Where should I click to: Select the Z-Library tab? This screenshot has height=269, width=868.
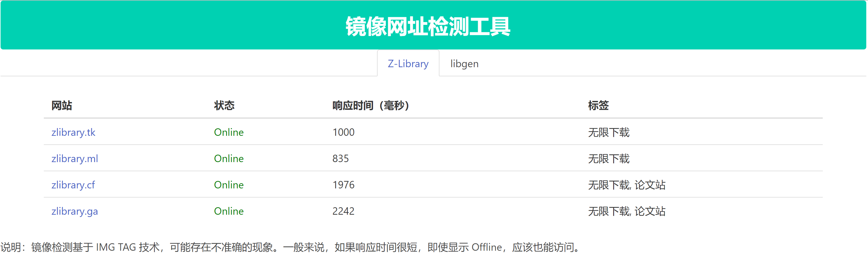(408, 64)
